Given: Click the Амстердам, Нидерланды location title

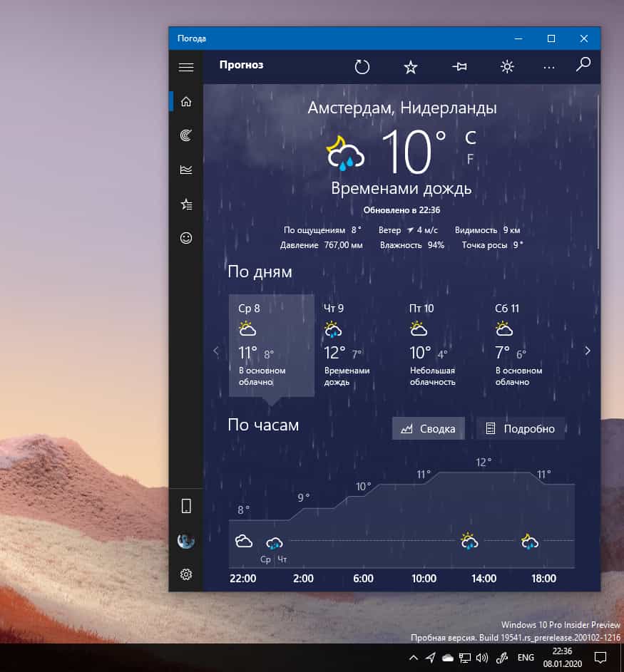Looking at the screenshot, I should pyautogui.click(x=401, y=108).
